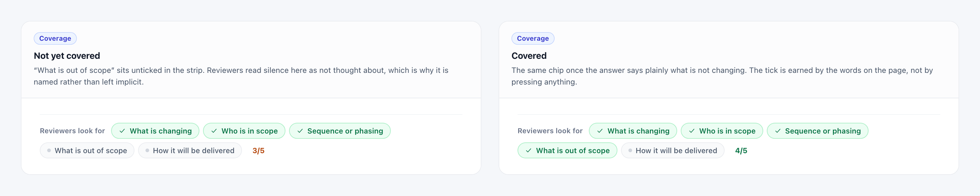Click the Coverage badge above Covered heading
This screenshot has width=980, height=196.
click(x=533, y=38)
